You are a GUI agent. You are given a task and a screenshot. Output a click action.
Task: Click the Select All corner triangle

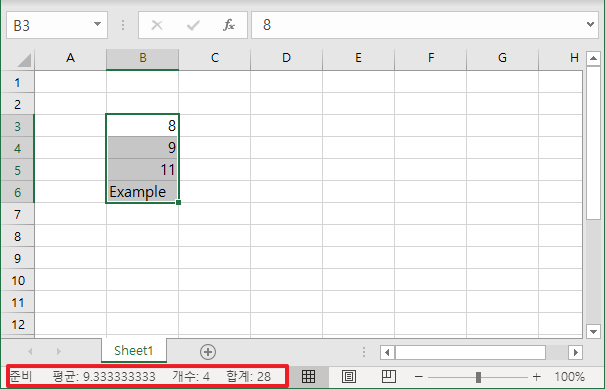(24, 60)
